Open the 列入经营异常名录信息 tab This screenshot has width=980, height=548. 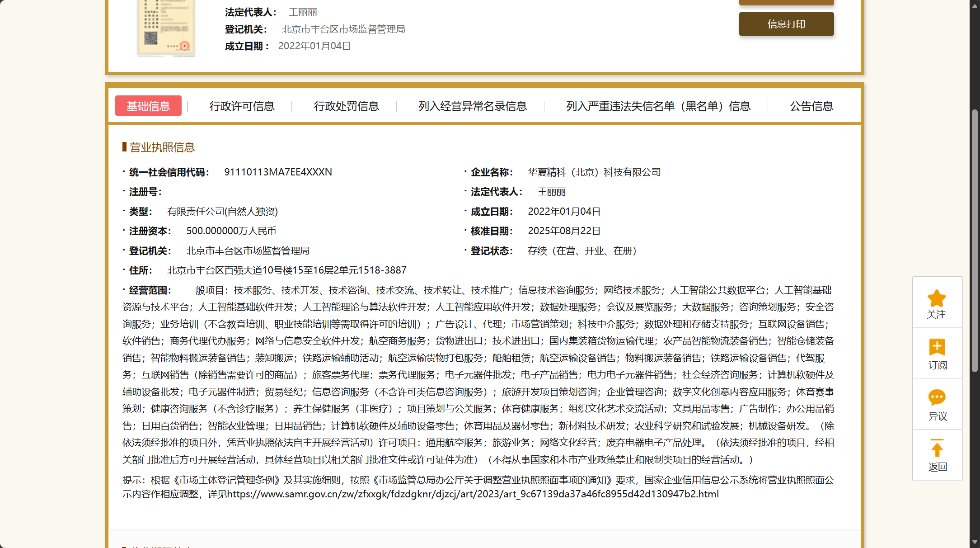point(472,106)
